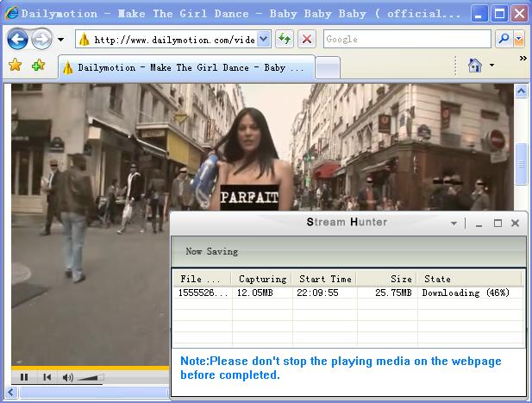Stop loading with the red X icon
This screenshot has width=532, height=403.
(x=307, y=39)
